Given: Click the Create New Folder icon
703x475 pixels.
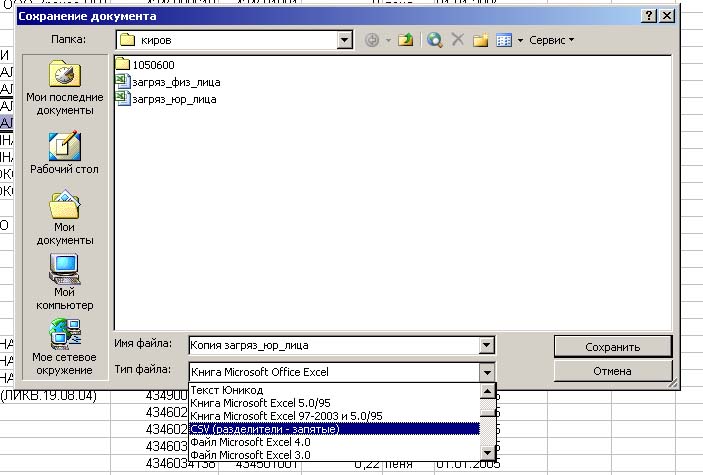Looking at the screenshot, I should [480, 40].
